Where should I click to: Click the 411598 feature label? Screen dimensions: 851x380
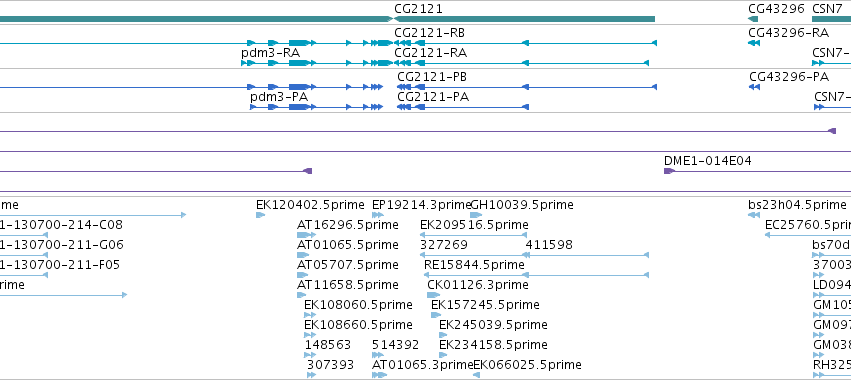pos(549,245)
